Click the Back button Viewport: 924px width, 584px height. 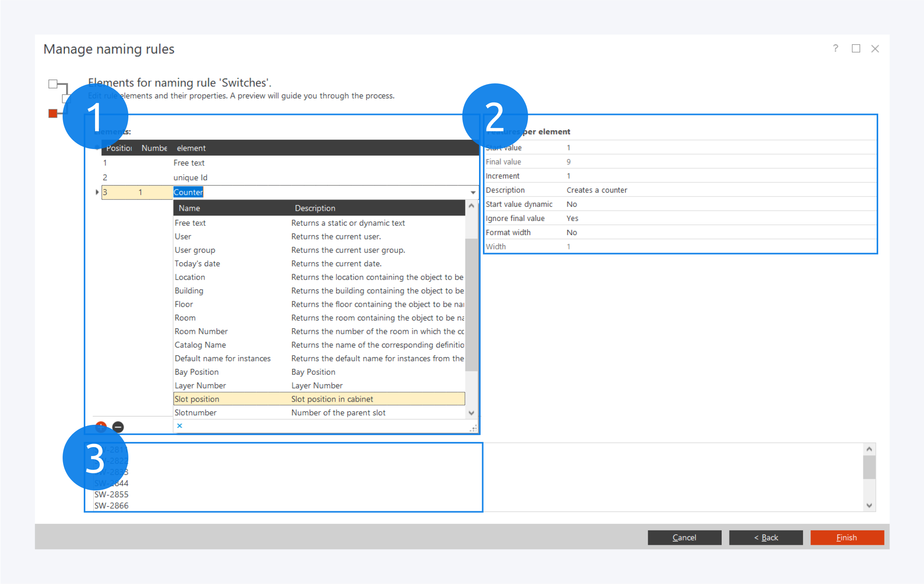pyautogui.click(x=765, y=537)
